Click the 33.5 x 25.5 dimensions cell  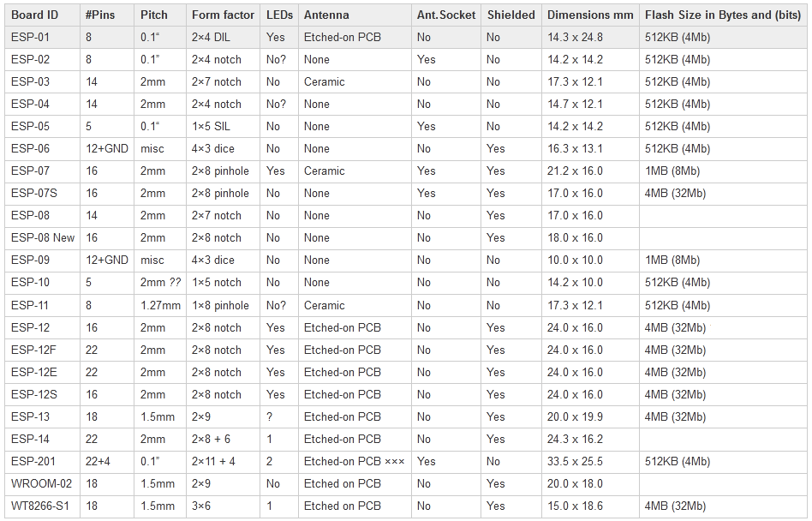pos(575,461)
